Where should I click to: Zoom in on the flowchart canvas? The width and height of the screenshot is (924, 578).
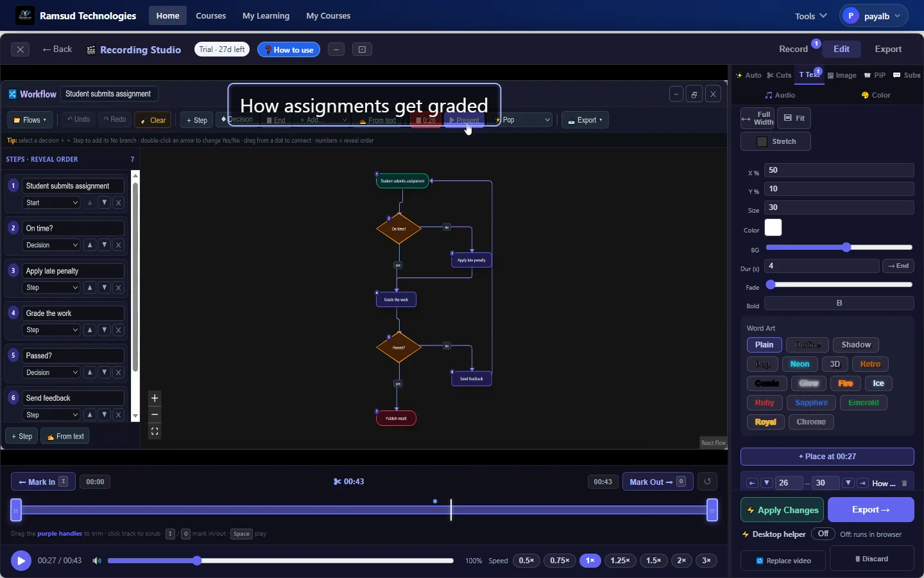(155, 398)
